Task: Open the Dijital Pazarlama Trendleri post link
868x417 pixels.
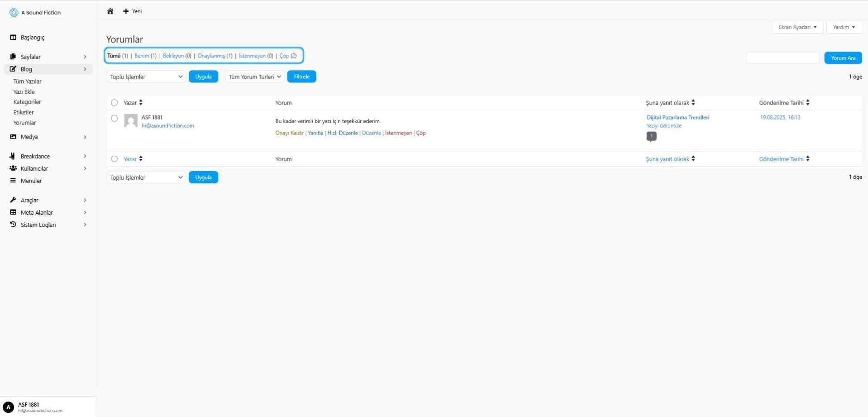Action: pos(677,117)
